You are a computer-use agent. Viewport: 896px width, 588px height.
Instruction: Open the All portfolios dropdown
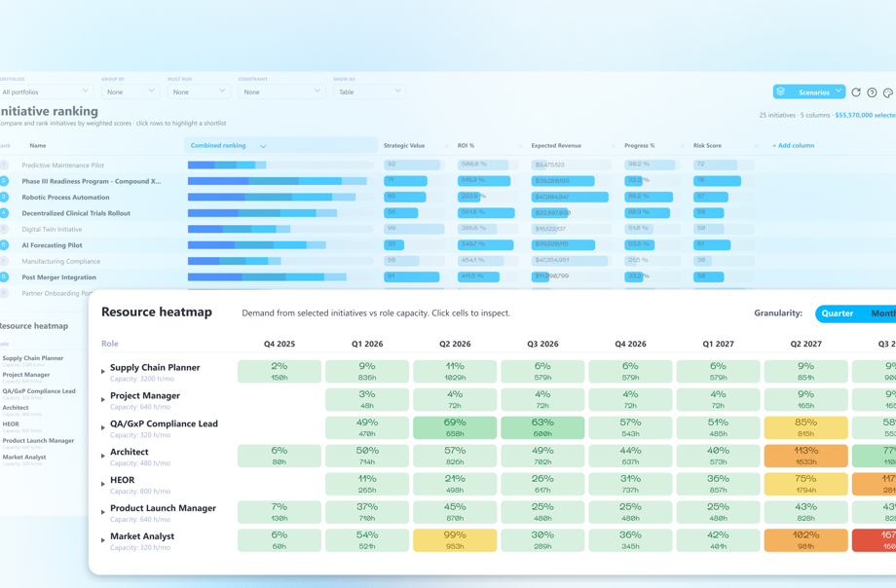coord(46,92)
